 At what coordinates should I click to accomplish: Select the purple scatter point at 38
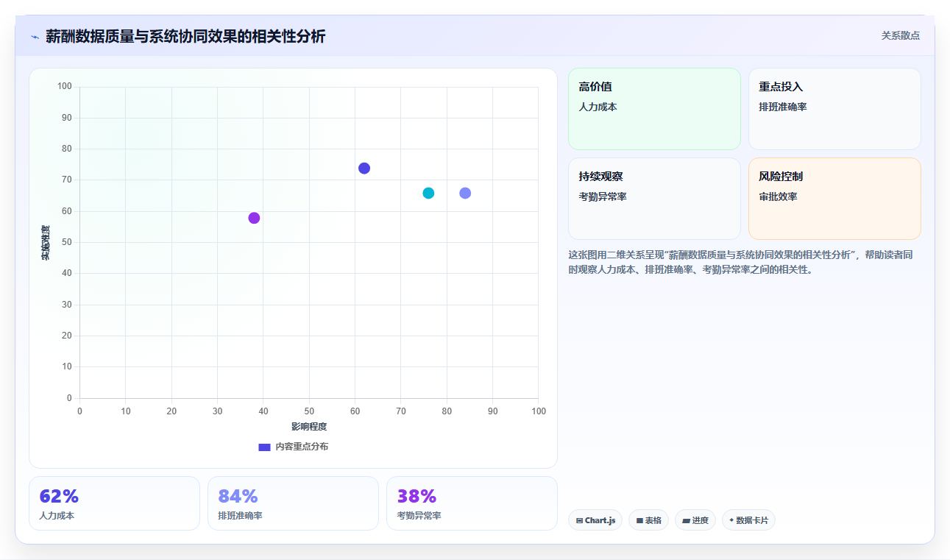click(254, 218)
